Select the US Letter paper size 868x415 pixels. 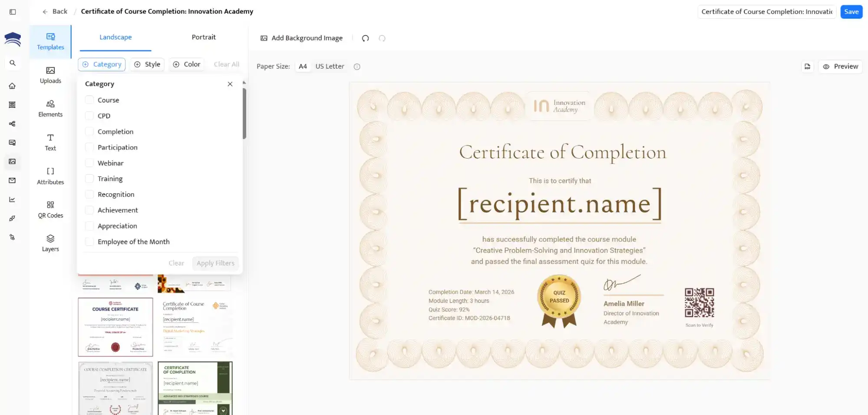[x=330, y=66]
